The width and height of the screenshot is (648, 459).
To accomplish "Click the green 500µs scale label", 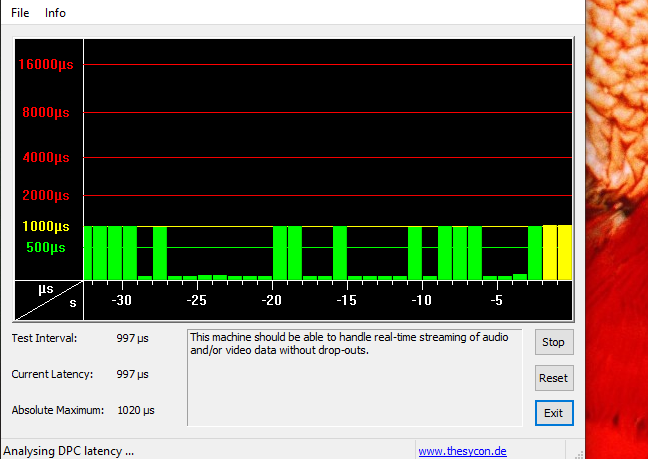I will (45, 247).
